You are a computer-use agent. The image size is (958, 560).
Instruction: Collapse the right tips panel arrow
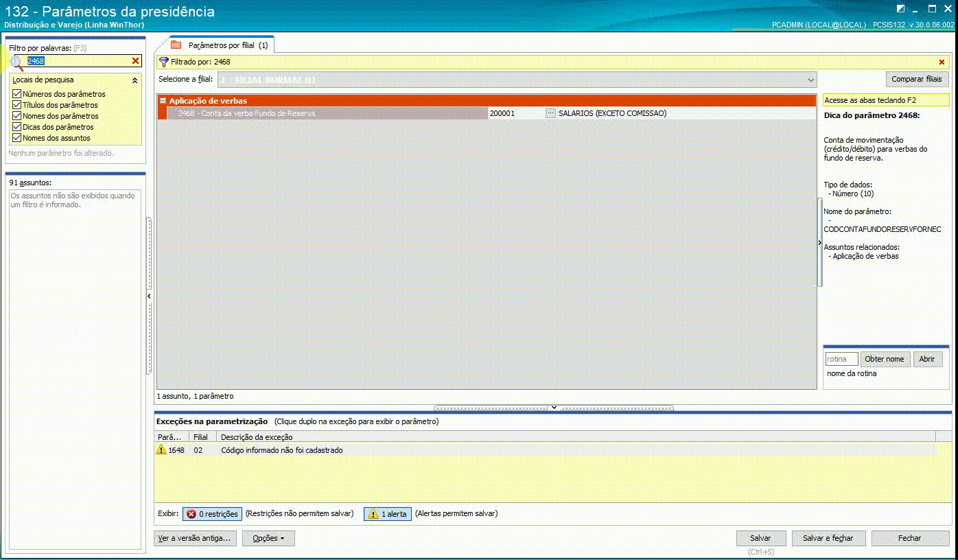click(x=819, y=243)
